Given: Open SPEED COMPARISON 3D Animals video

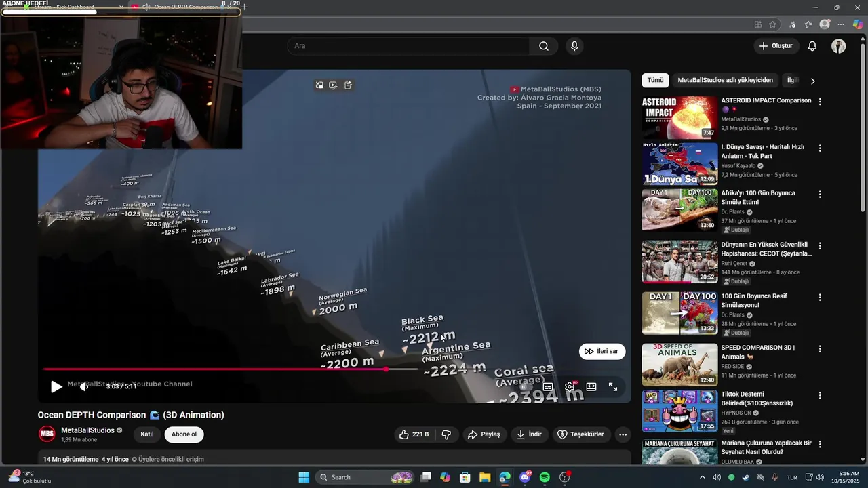Looking at the screenshot, I should coord(679,365).
